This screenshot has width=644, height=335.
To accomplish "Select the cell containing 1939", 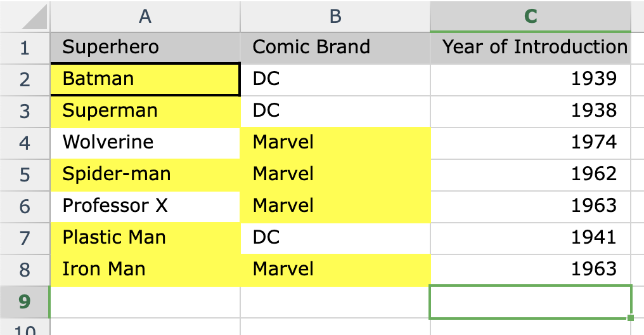I will click(531, 79).
